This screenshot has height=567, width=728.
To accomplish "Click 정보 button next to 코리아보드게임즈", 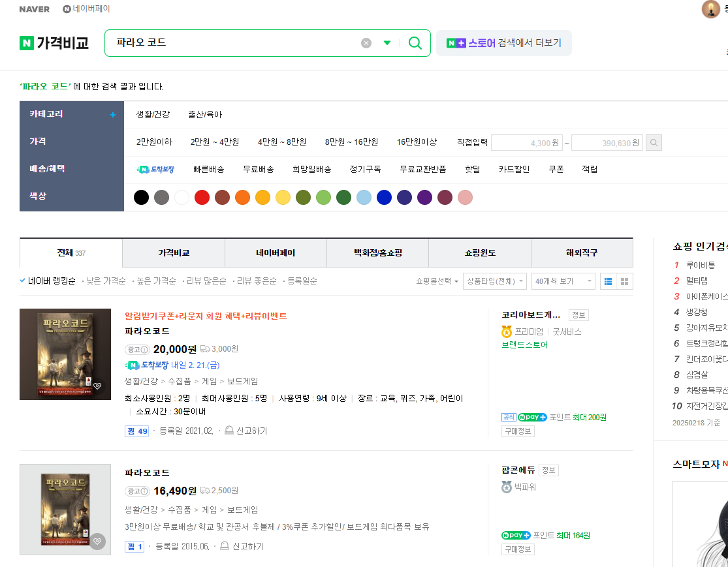I will tap(578, 315).
